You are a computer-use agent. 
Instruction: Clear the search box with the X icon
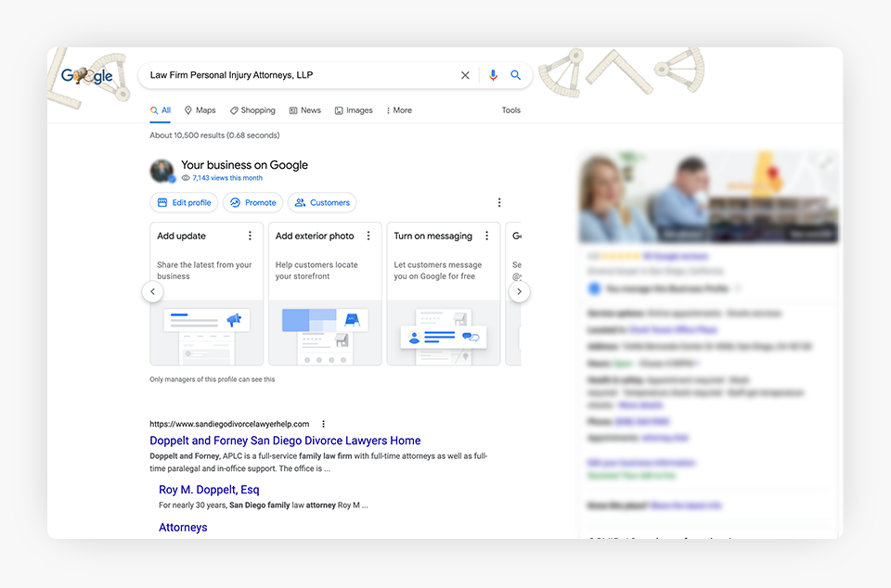click(x=465, y=75)
